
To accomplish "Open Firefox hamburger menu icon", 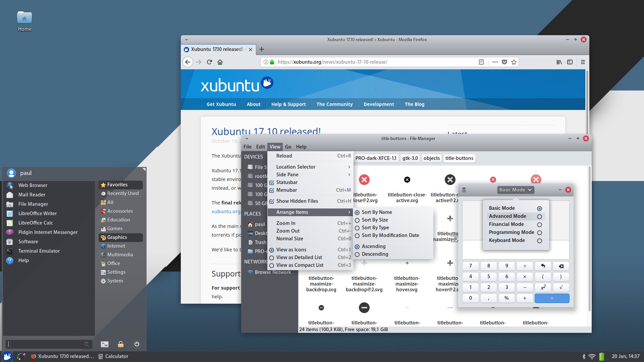I will pyautogui.click(x=583, y=62).
